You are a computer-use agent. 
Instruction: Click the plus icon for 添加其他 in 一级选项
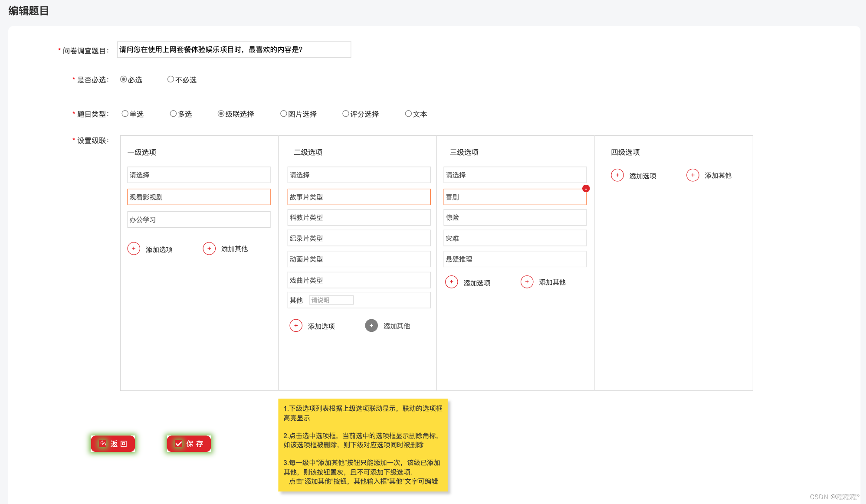(209, 249)
